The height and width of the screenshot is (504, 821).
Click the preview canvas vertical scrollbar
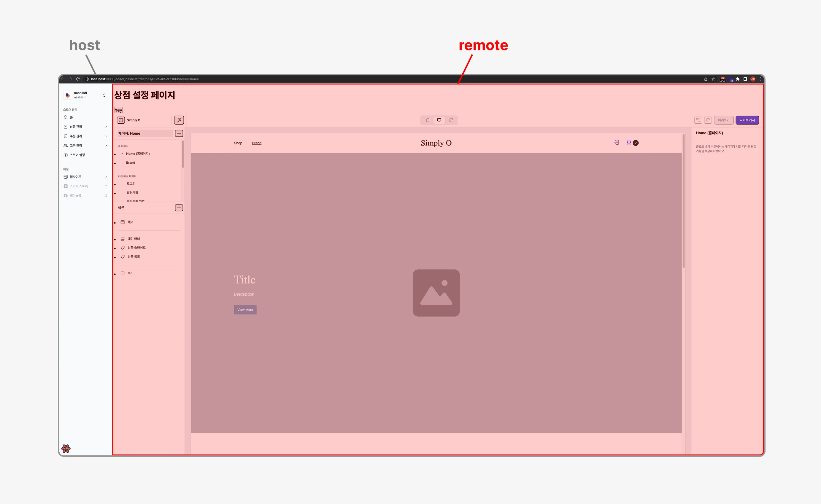click(683, 200)
